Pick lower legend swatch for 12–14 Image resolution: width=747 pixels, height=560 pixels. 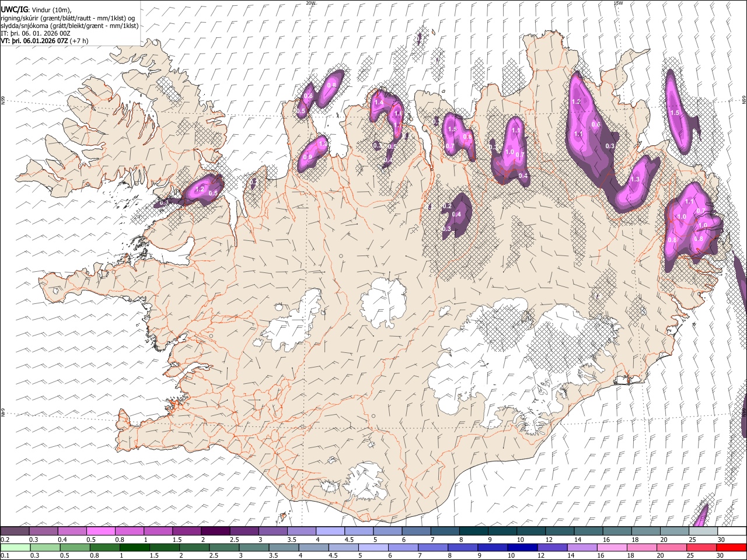(553, 547)
